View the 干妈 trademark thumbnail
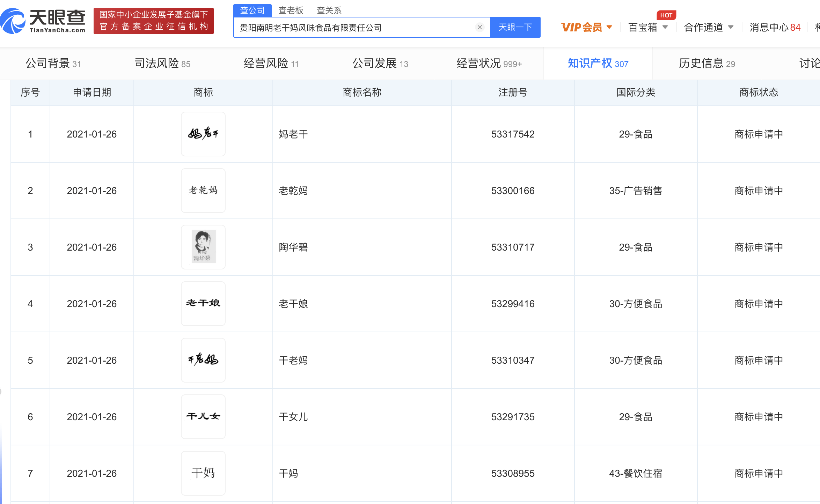820x504 pixels. (x=203, y=473)
